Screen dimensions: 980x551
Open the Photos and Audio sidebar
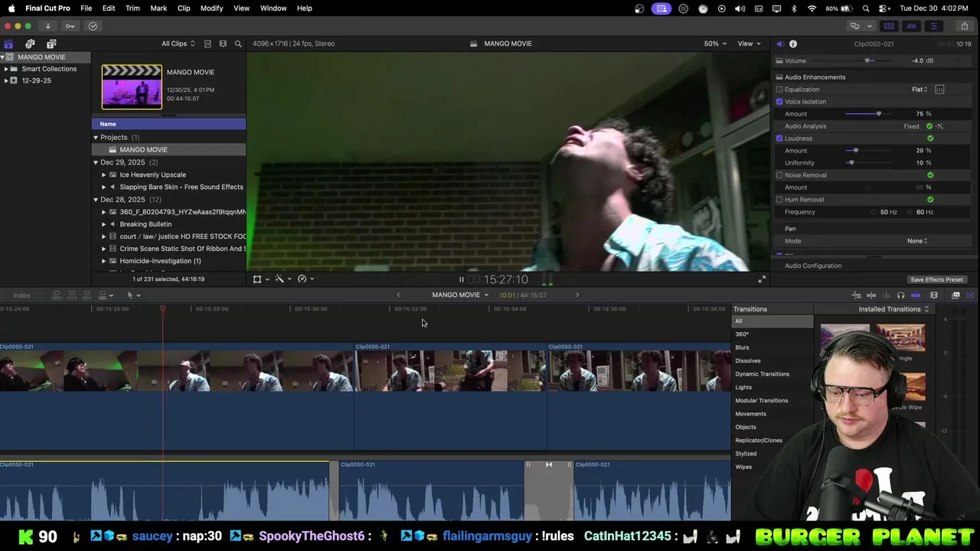coord(30,44)
